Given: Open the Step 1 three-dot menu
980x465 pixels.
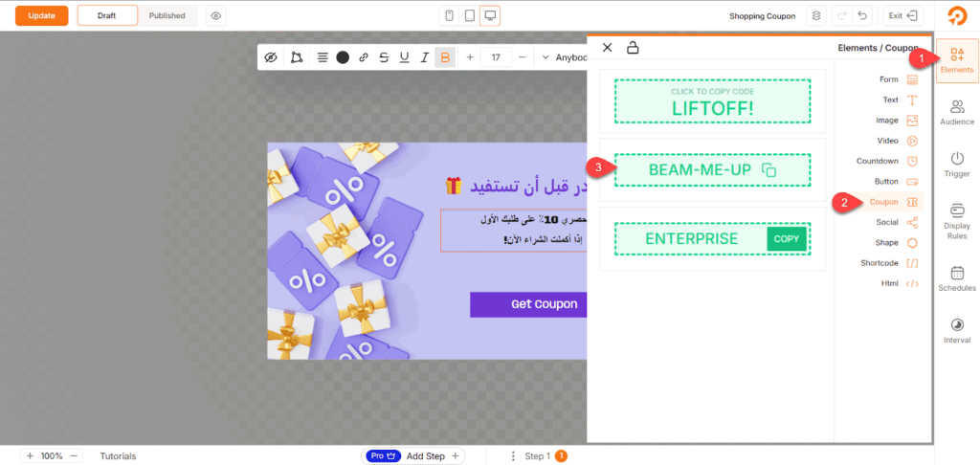Looking at the screenshot, I should tap(513, 456).
